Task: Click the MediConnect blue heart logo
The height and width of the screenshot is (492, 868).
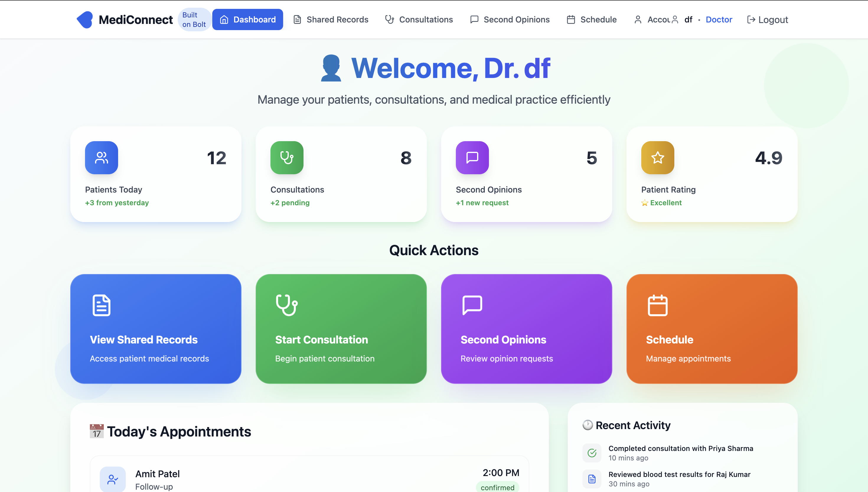Action: (85, 19)
